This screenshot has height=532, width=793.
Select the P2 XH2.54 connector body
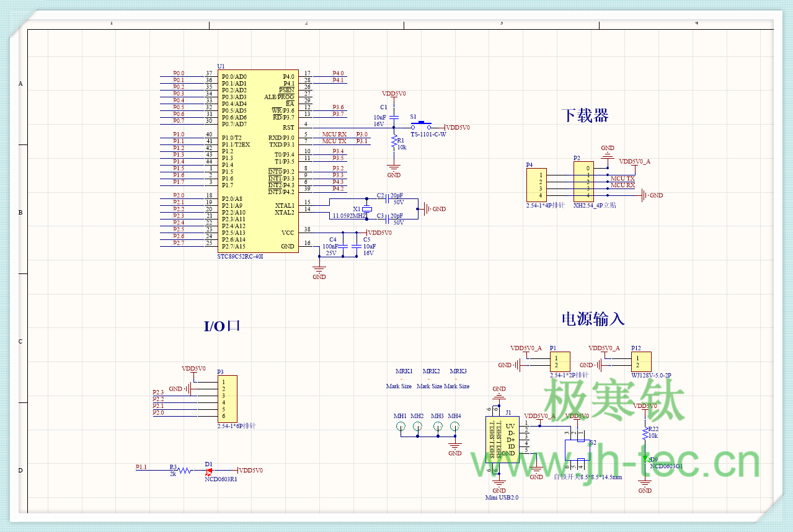[x=583, y=182]
